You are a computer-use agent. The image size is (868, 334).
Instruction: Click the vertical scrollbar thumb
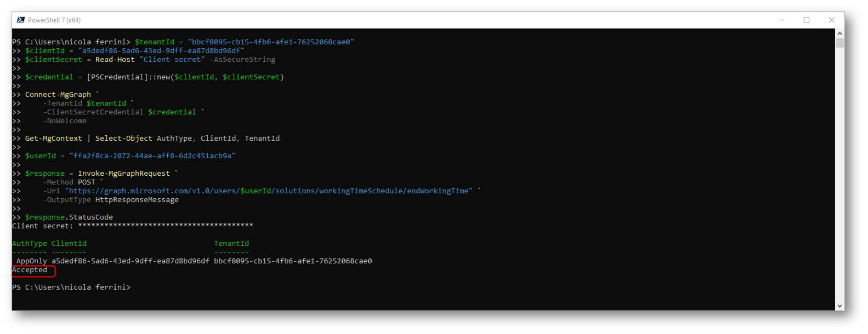coord(839,43)
